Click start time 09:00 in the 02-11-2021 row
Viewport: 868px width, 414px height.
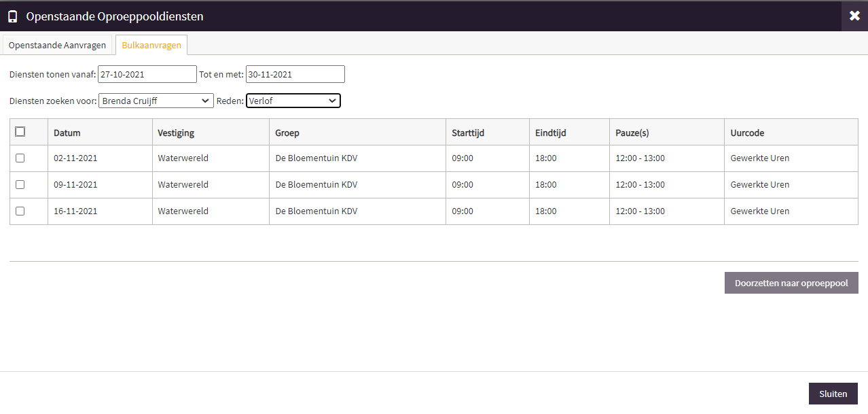[463, 158]
